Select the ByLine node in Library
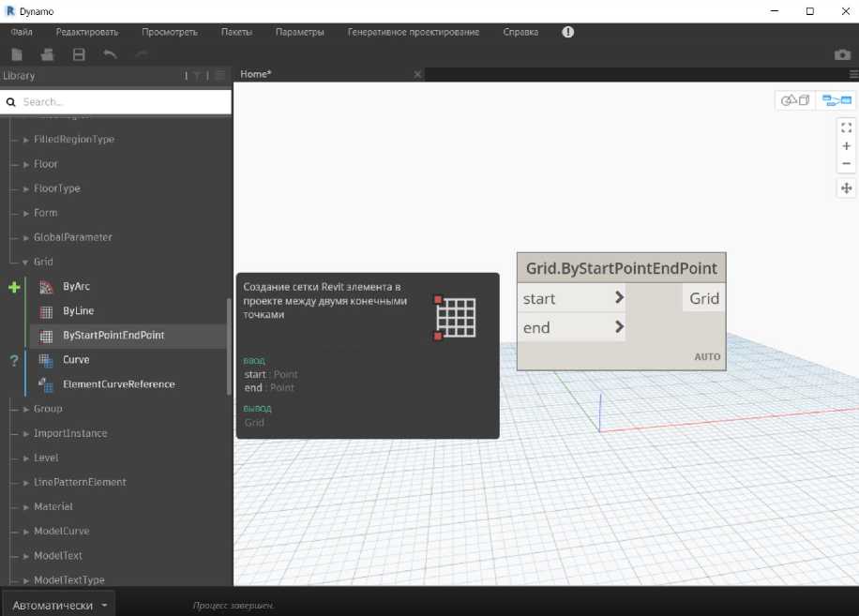This screenshot has height=616, width=859. point(78,310)
